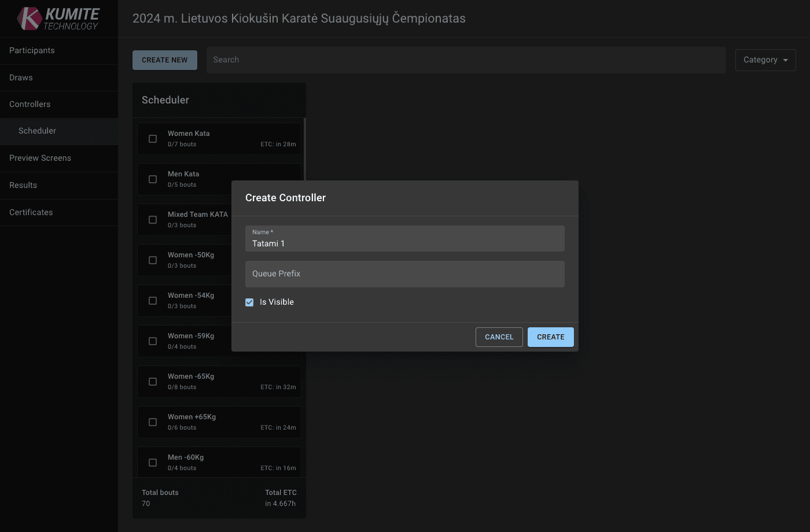Open the Controllers page

point(30,104)
